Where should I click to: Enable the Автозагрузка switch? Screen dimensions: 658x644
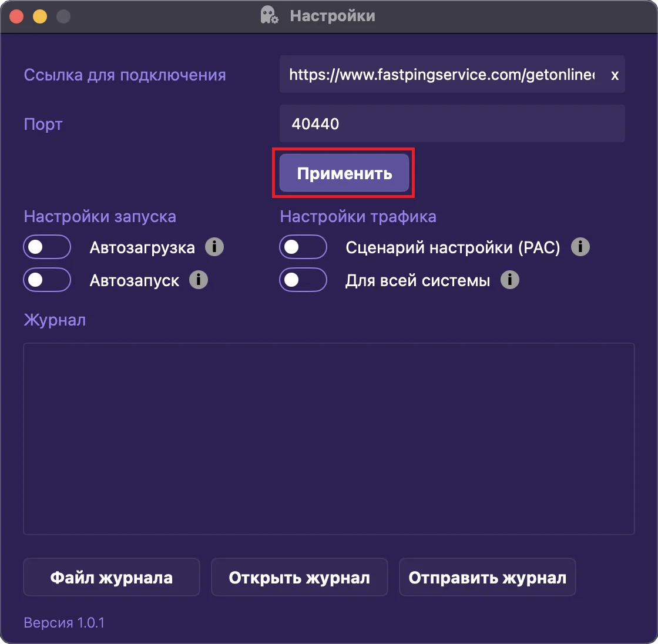[47, 247]
